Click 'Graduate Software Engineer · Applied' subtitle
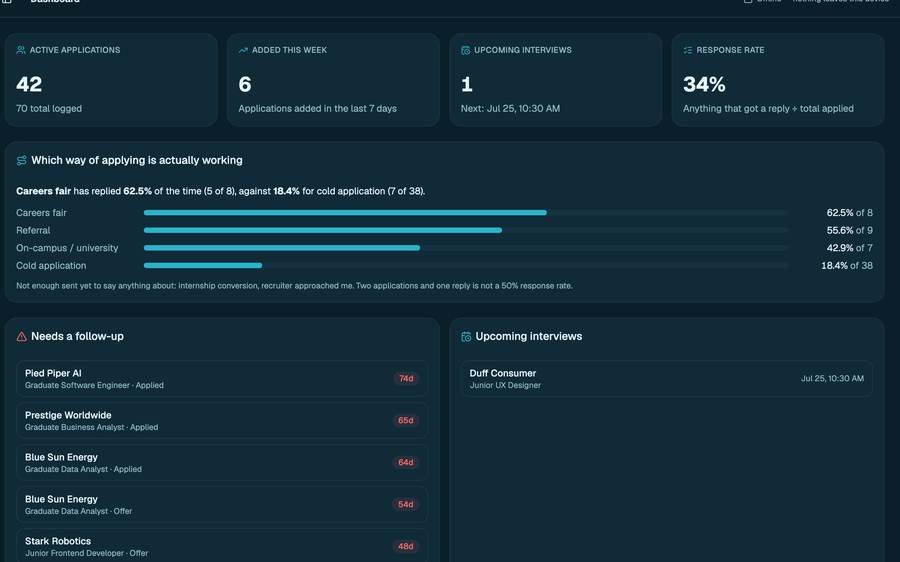Viewport: 900px width, 562px height. coord(94,385)
